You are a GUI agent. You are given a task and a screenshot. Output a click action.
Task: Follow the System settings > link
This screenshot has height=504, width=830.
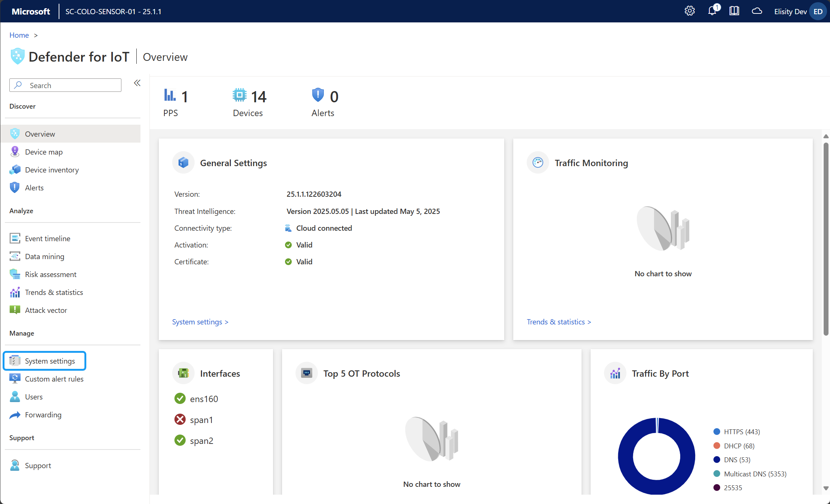(x=200, y=322)
